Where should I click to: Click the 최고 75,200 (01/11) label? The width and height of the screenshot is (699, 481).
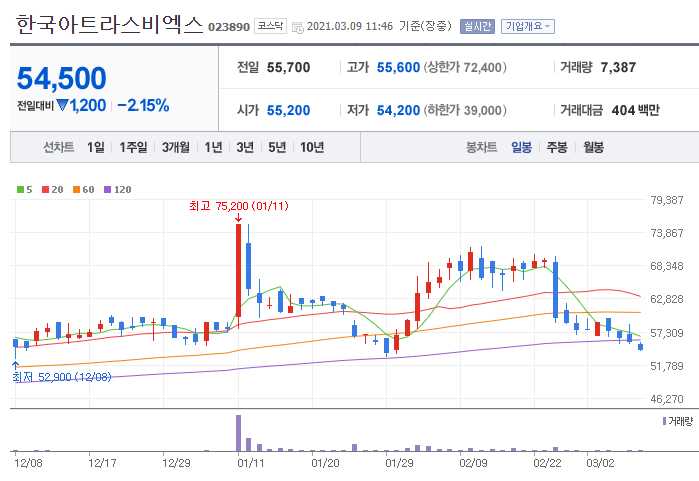tap(239, 206)
